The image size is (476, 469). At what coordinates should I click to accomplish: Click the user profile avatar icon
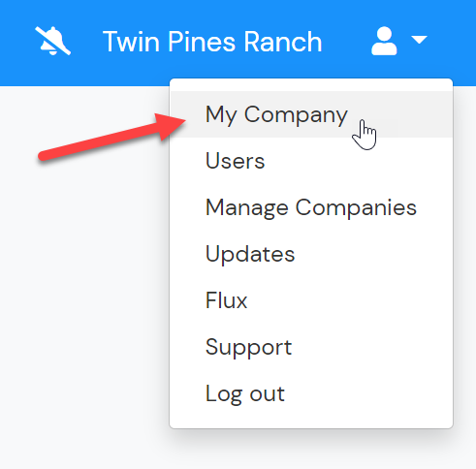pos(384,41)
